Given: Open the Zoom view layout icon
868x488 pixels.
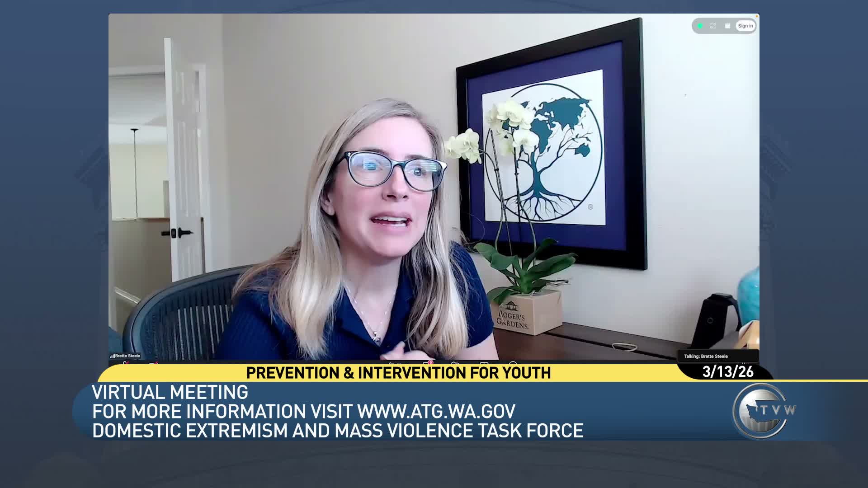Looking at the screenshot, I should pyautogui.click(x=713, y=26).
